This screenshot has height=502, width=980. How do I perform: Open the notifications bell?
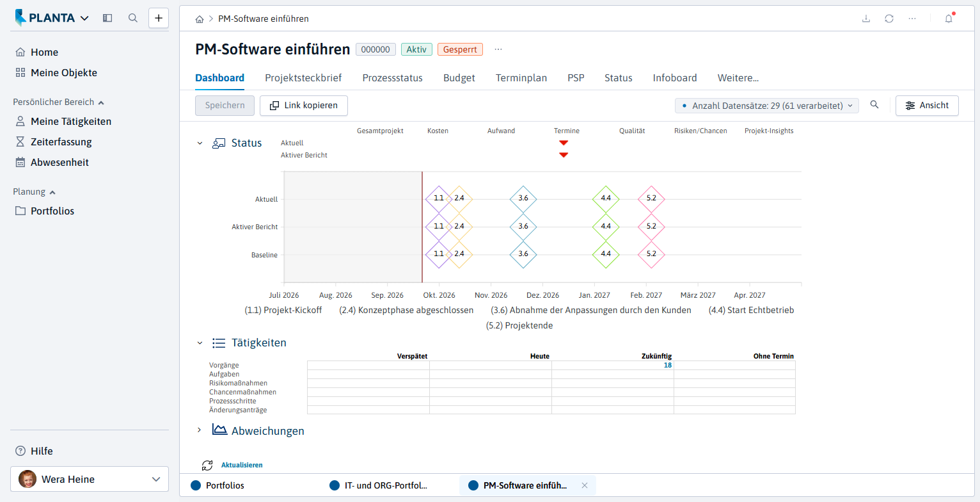tap(949, 19)
